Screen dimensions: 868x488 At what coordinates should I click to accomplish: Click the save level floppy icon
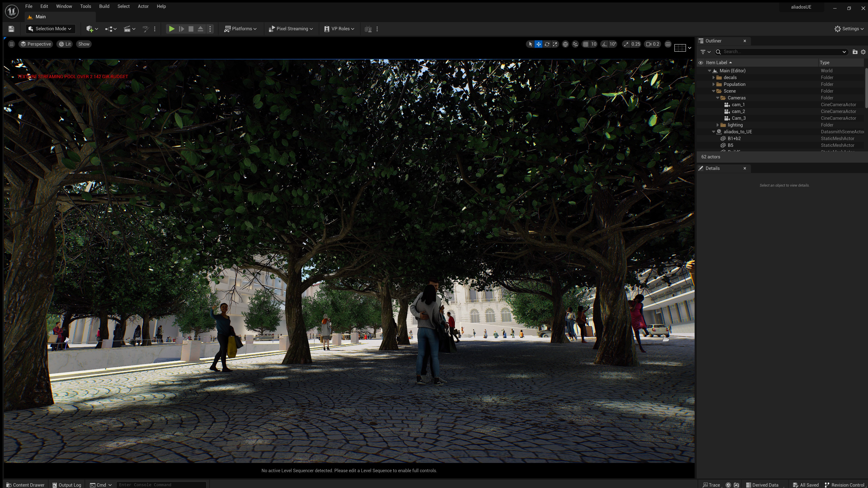[11, 29]
